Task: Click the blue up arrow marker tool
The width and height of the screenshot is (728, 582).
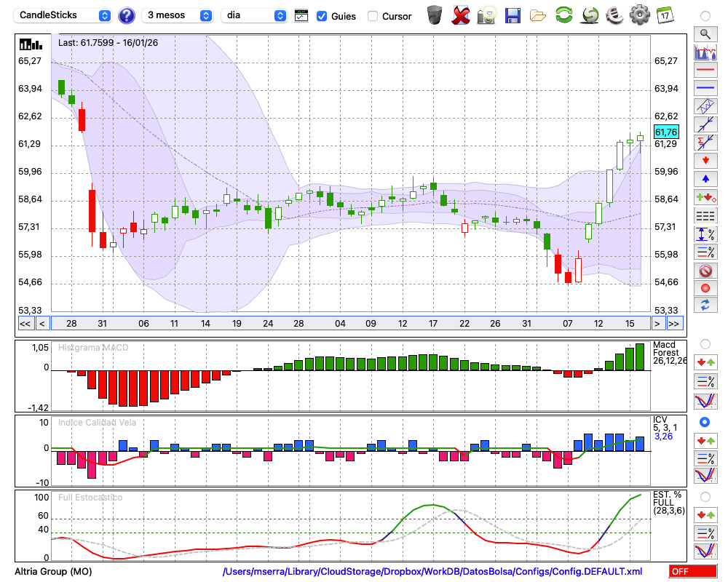Action: tap(705, 178)
